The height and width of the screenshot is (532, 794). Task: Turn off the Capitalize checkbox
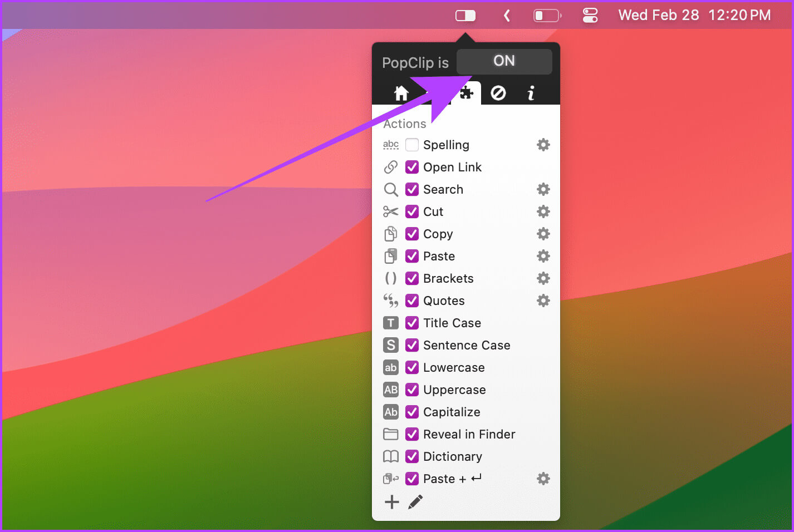[x=412, y=412]
